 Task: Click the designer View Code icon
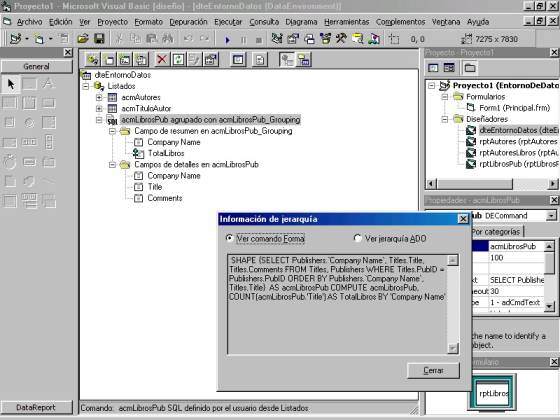[238, 60]
